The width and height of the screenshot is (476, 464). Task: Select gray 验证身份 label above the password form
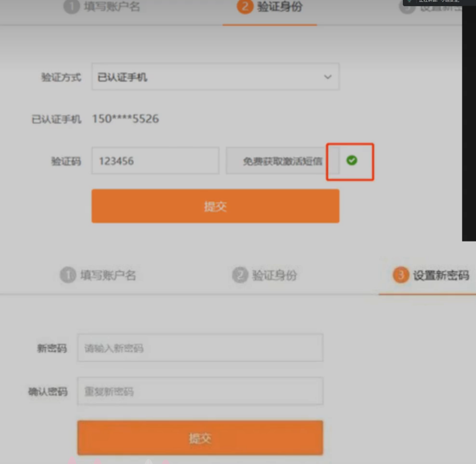(x=274, y=275)
